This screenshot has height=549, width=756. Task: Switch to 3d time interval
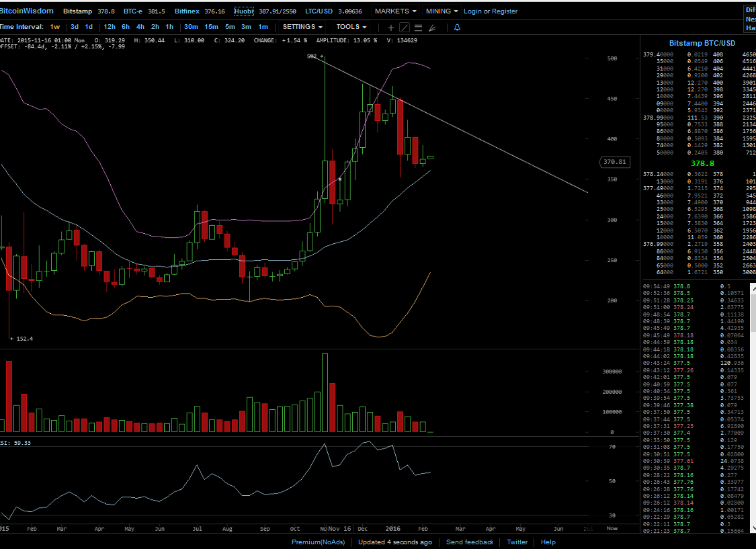tap(74, 27)
